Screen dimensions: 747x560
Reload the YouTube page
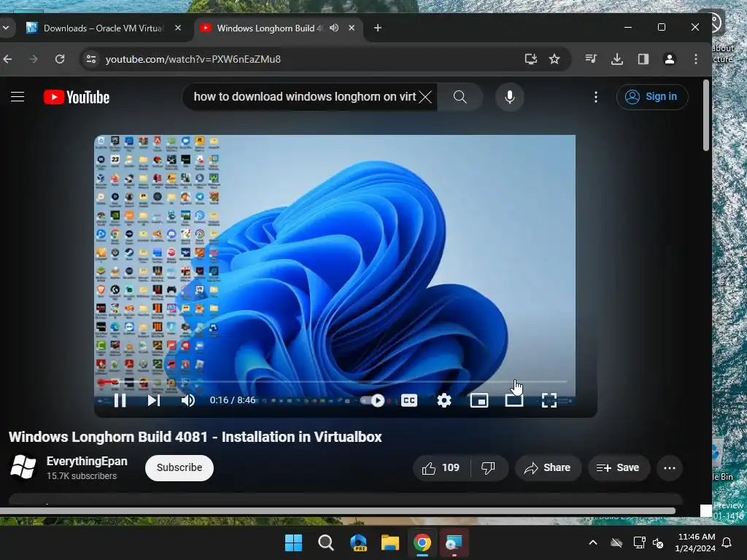tap(60, 59)
